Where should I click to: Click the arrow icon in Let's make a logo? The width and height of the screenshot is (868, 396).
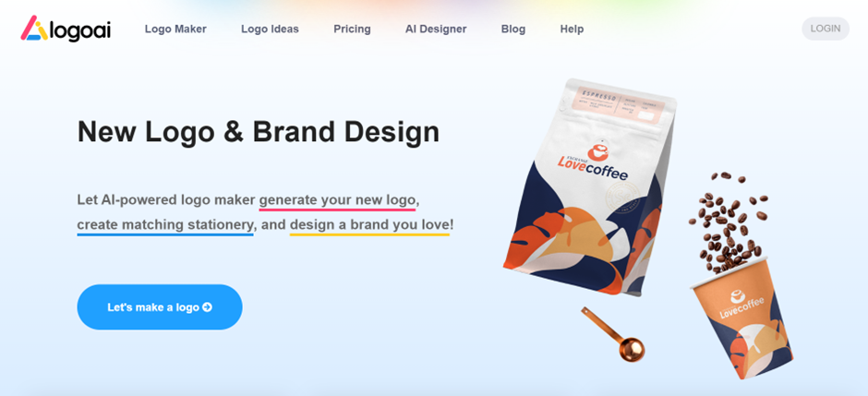tap(207, 307)
